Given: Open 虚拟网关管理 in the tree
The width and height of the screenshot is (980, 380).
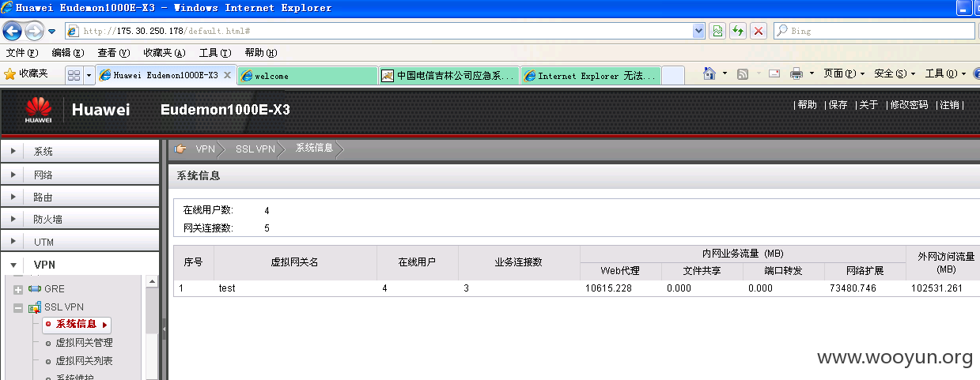Looking at the screenshot, I should point(84,343).
